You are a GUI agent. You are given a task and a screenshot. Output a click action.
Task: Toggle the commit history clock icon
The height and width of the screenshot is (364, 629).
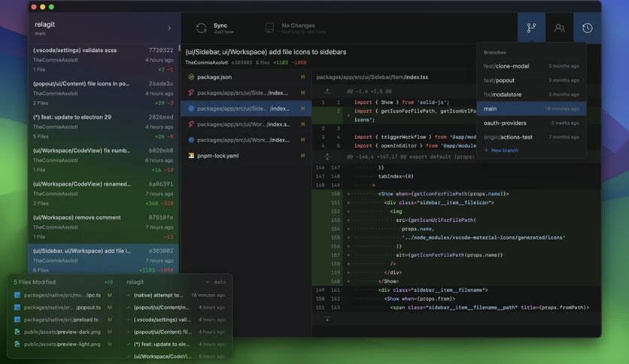(x=588, y=28)
